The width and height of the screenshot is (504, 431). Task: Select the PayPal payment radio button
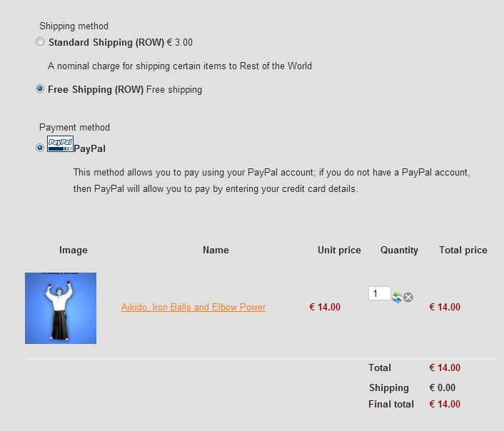[x=40, y=148]
